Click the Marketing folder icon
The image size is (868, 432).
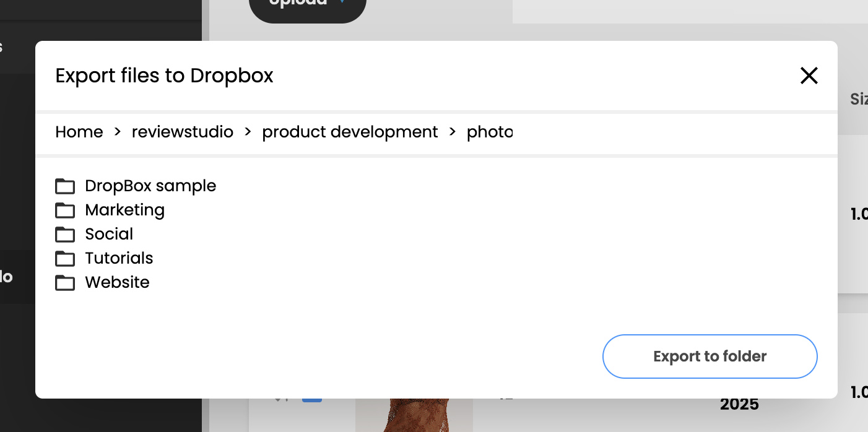tap(65, 210)
